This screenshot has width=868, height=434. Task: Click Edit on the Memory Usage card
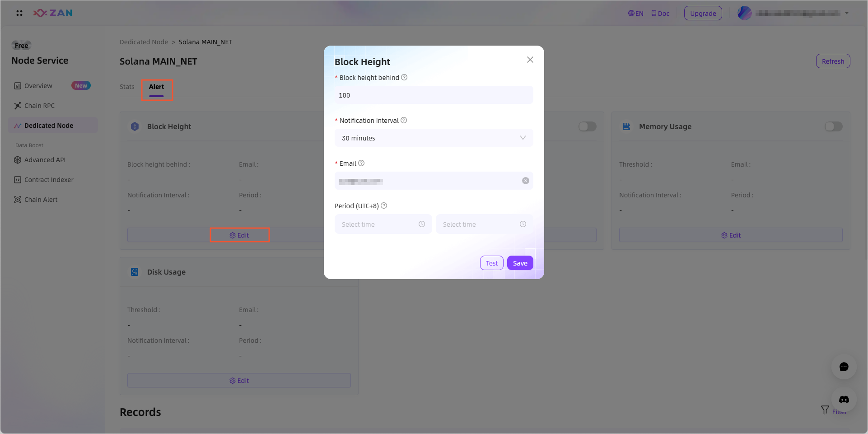(731, 235)
